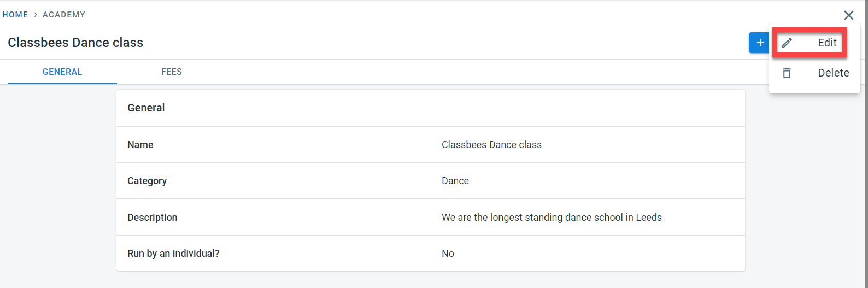Click the pencil icon next to Edit
The image size is (868, 288).
click(x=787, y=43)
